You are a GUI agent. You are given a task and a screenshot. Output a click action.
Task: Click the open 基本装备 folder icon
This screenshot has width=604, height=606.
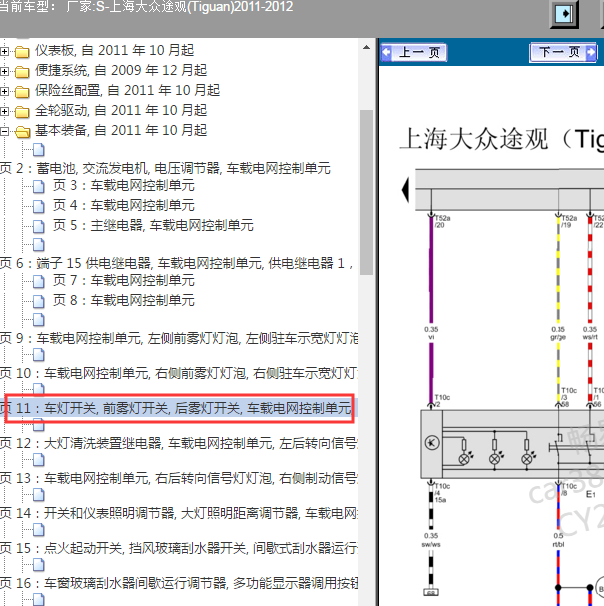coord(22,132)
